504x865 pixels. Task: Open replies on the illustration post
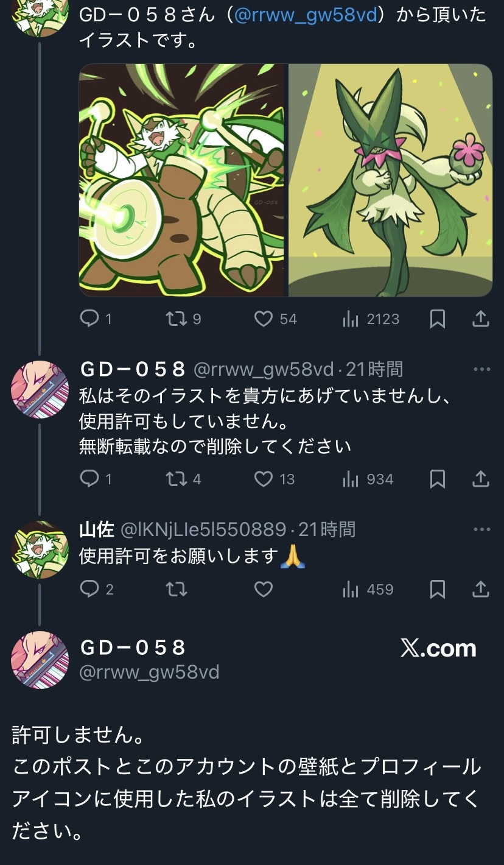point(96,319)
